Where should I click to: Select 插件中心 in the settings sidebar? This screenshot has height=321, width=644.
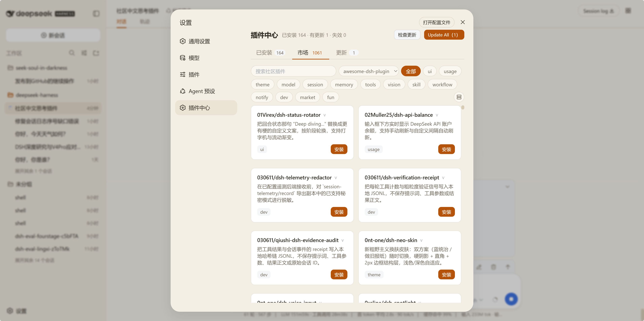tap(206, 108)
